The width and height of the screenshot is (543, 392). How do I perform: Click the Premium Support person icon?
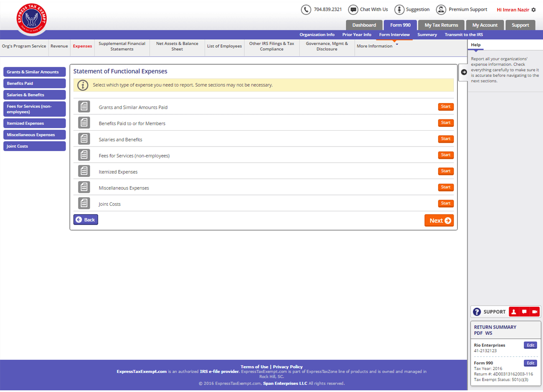[x=441, y=10]
